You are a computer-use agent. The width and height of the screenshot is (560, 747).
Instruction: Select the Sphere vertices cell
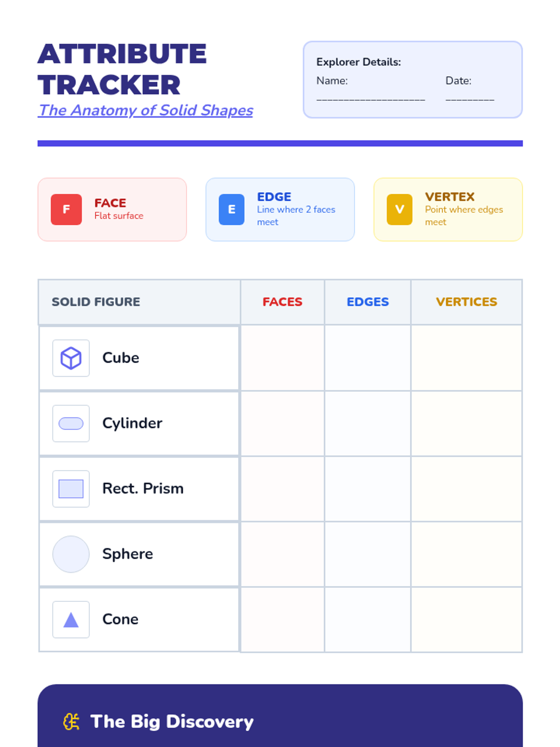pos(466,554)
